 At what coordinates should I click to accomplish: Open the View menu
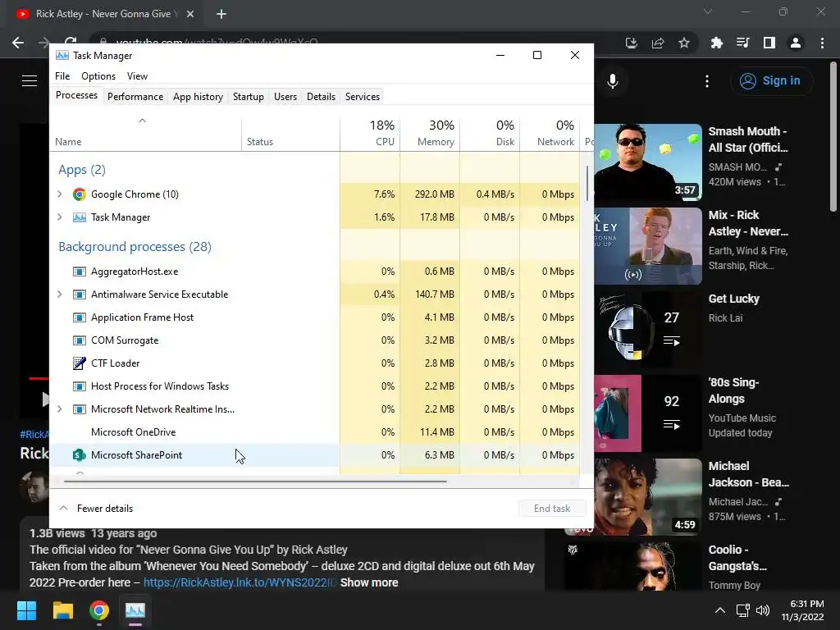pos(137,76)
